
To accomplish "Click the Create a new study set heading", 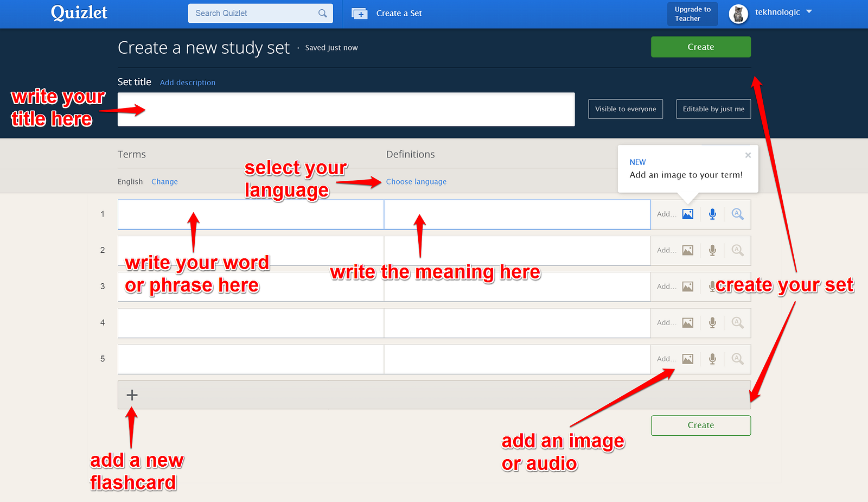I will click(x=204, y=48).
